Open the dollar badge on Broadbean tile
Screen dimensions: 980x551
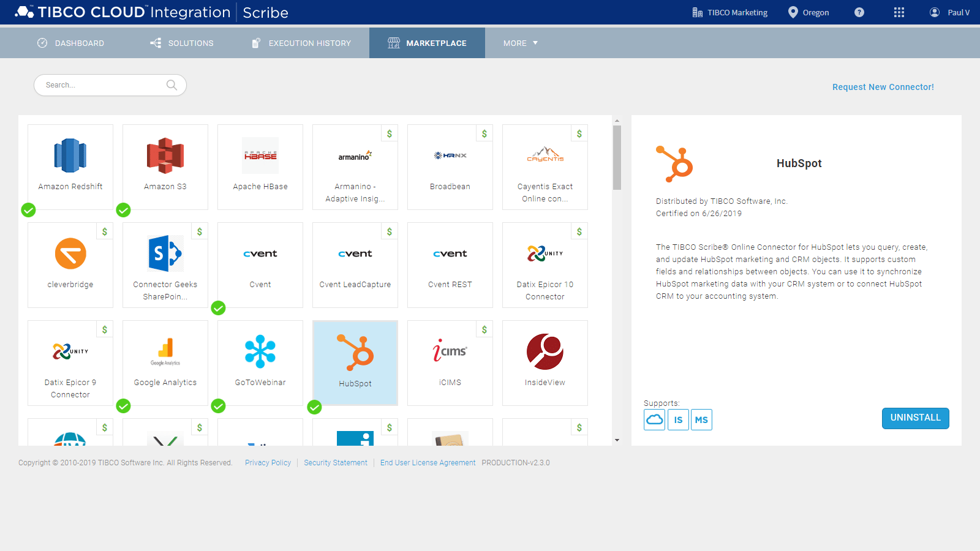(484, 133)
